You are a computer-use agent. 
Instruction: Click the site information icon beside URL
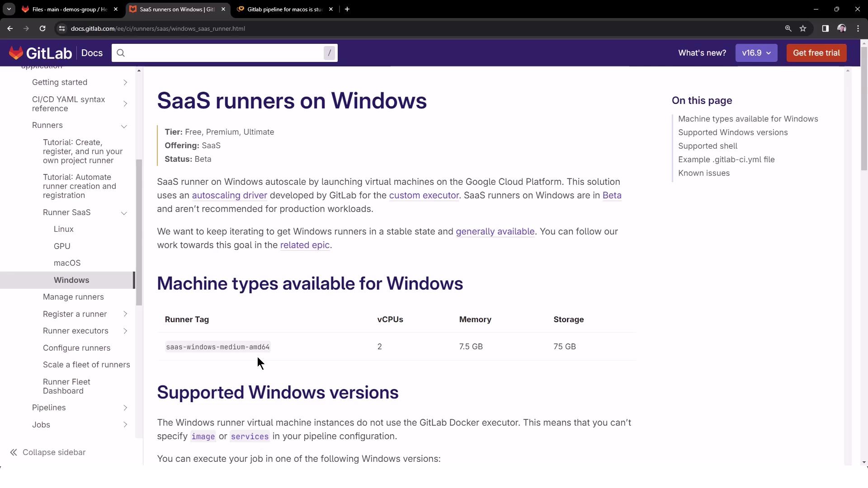(62, 28)
